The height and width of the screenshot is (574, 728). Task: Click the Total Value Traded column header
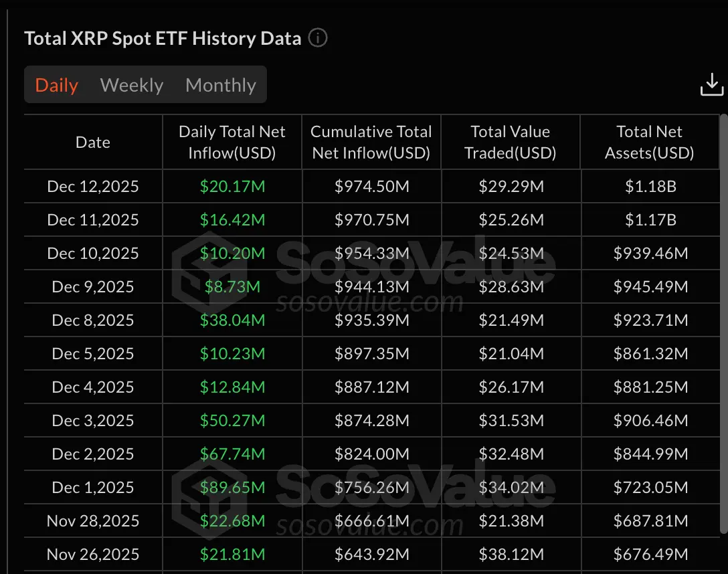click(x=511, y=142)
